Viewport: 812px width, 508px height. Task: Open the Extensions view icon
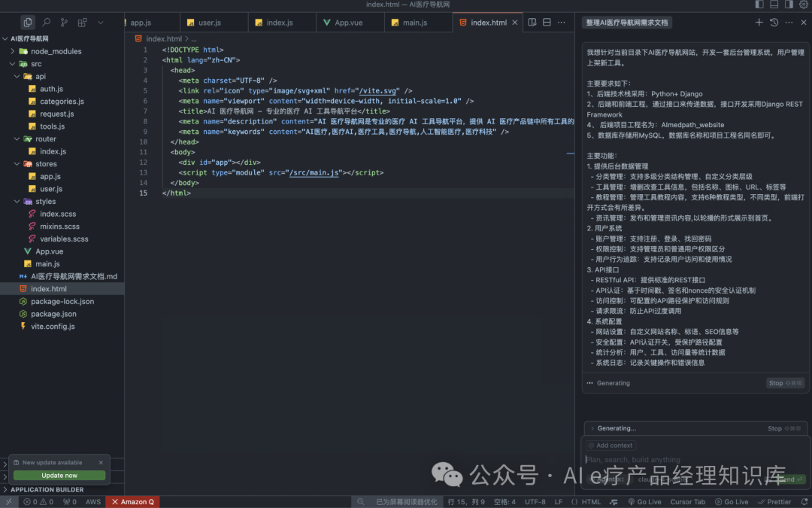(82, 23)
